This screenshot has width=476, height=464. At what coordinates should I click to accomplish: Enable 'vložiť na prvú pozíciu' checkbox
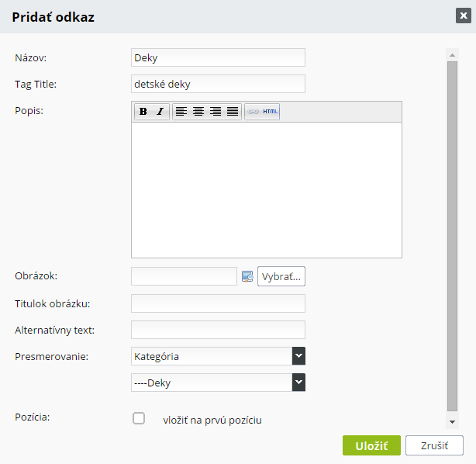139,418
